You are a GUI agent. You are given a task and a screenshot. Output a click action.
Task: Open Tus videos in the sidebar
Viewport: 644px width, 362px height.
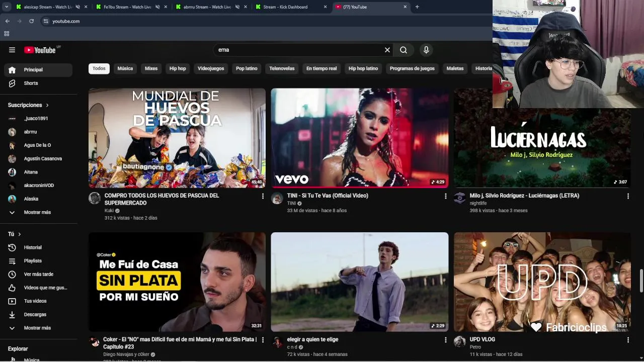(38, 301)
